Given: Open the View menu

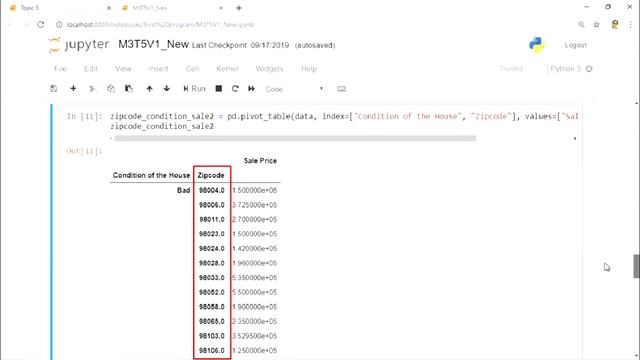Looking at the screenshot, I should (123, 69).
